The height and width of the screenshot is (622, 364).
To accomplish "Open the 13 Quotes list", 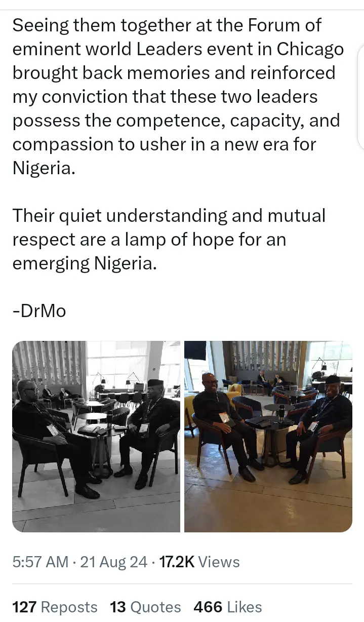I will coord(145,607).
